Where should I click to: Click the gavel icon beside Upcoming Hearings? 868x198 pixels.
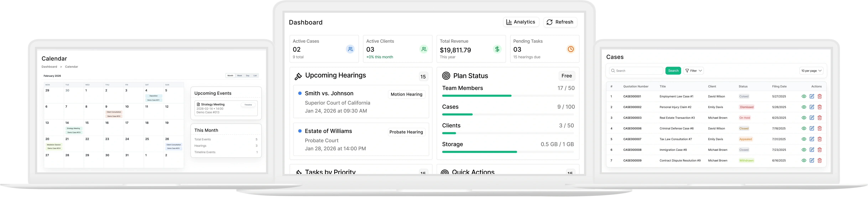pos(298,76)
